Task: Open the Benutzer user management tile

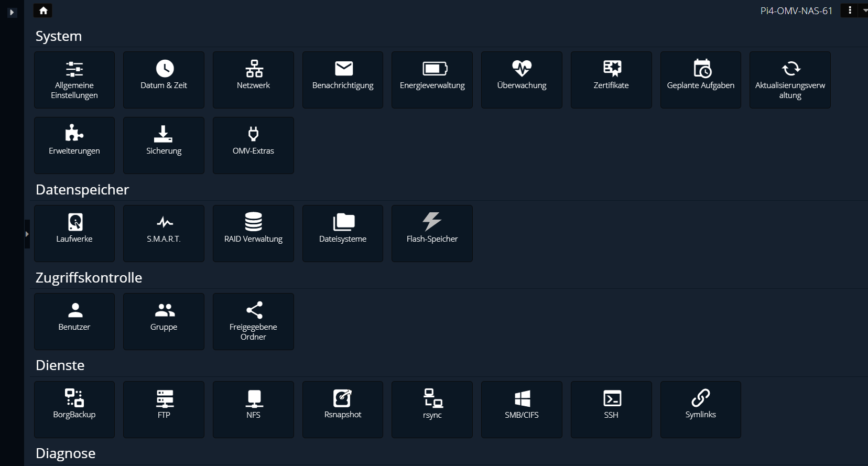Action: tap(74, 321)
